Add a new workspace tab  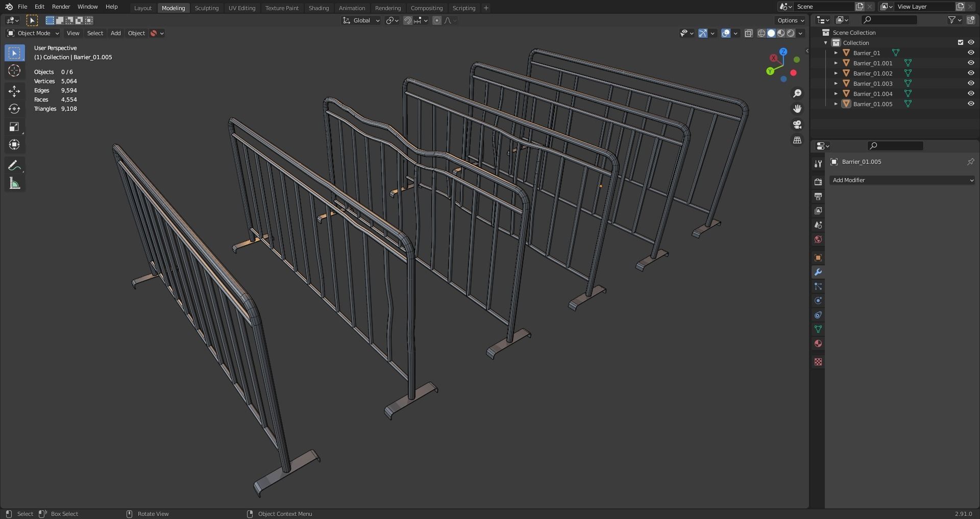[x=486, y=8]
